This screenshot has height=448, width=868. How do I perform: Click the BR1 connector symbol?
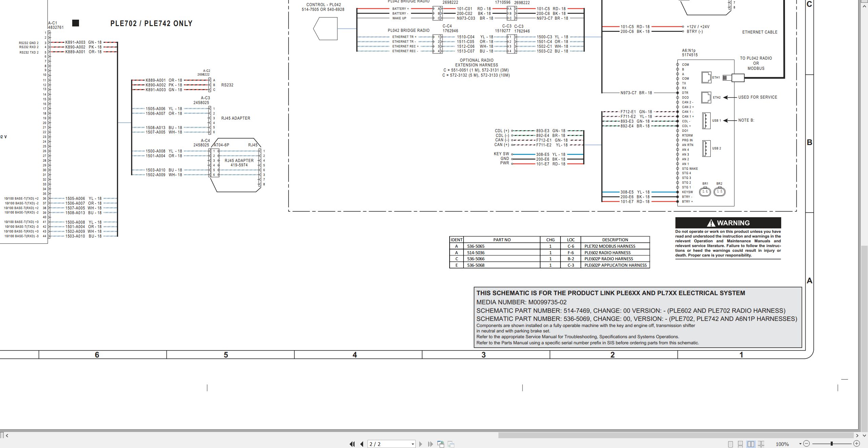pyautogui.click(x=705, y=191)
